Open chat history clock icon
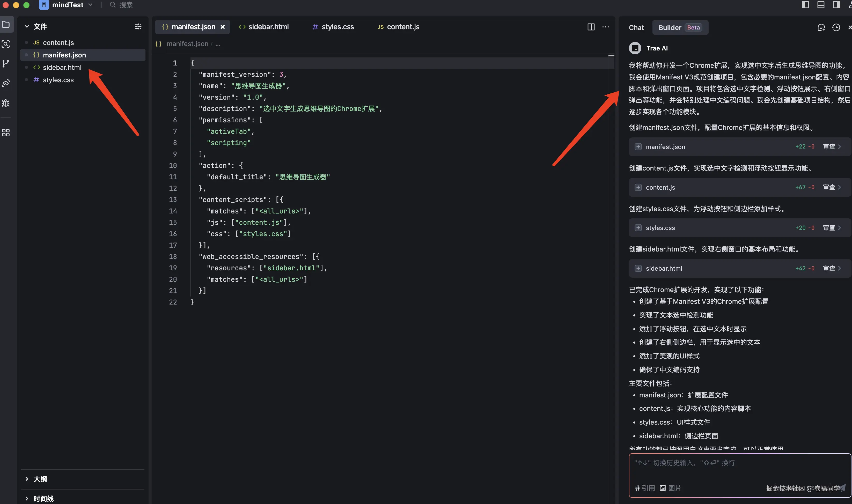The height and width of the screenshot is (504, 852). pyautogui.click(x=836, y=27)
